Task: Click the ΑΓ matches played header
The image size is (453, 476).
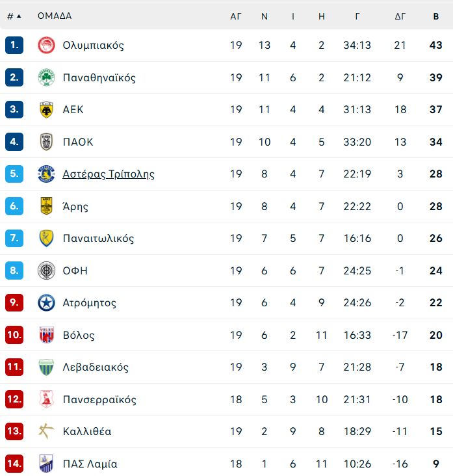Action: (236, 16)
